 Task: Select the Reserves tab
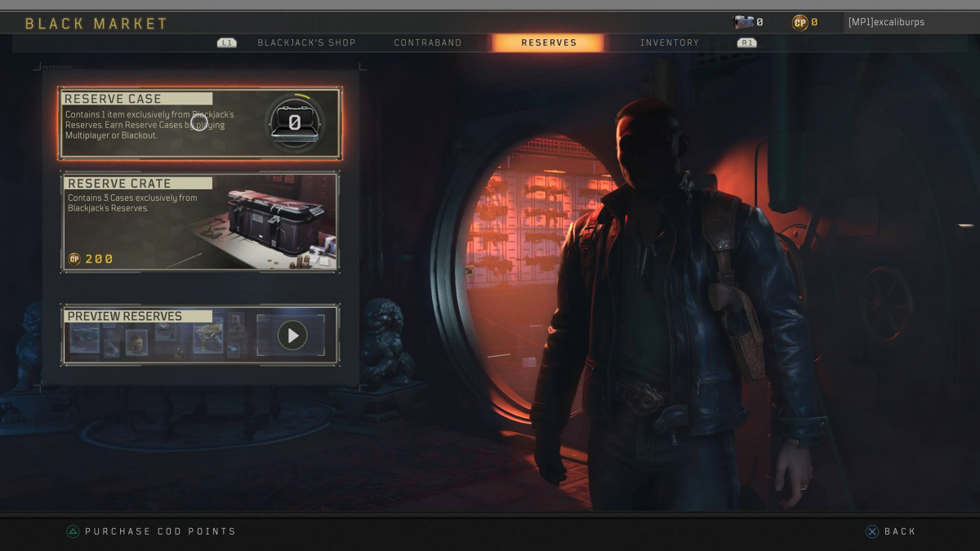coord(549,42)
